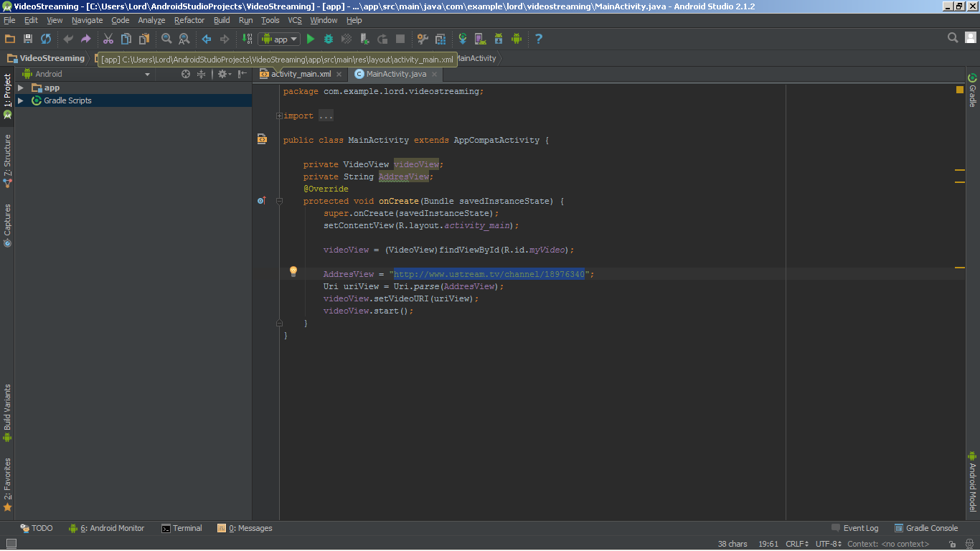Open the Event Log
This screenshot has width=980, height=551.
pos(854,528)
